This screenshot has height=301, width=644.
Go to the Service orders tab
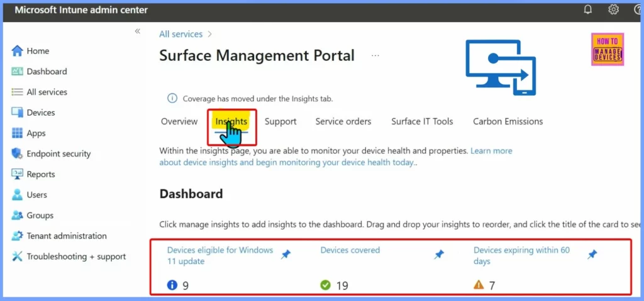pos(343,121)
